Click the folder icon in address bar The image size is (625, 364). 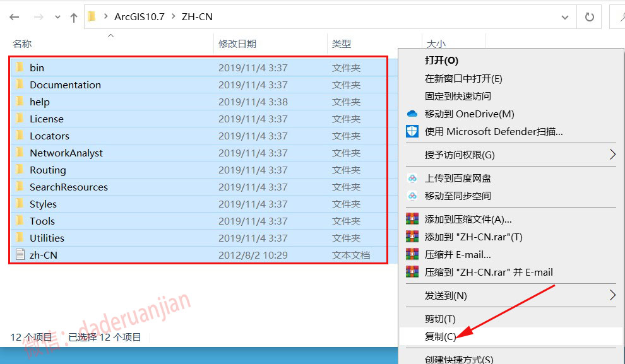pos(92,17)
